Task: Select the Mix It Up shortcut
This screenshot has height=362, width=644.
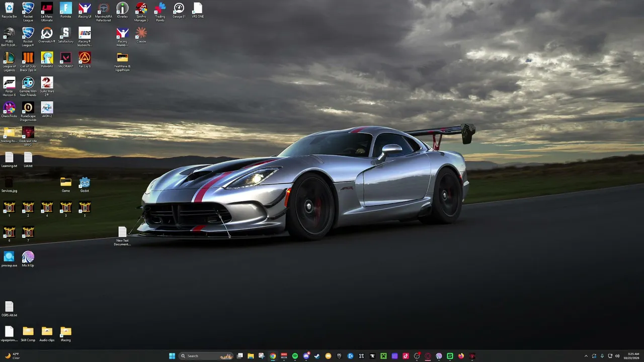Action: [28, 259]
